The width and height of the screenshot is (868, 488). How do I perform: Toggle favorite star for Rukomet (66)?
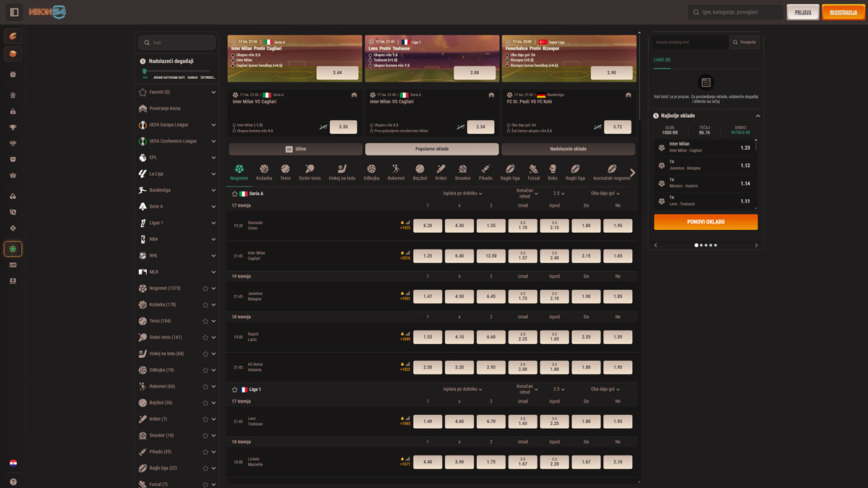(x=205, y=387)
